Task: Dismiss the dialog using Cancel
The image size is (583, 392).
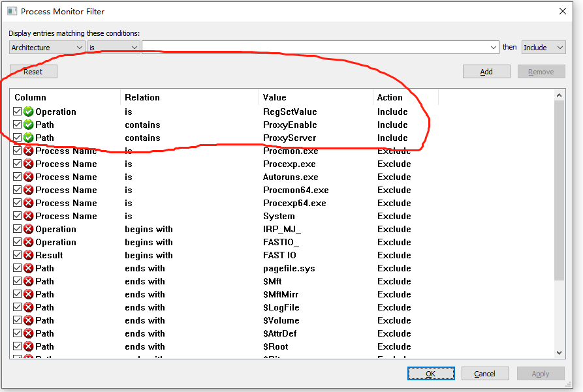Action: [485, 373]
